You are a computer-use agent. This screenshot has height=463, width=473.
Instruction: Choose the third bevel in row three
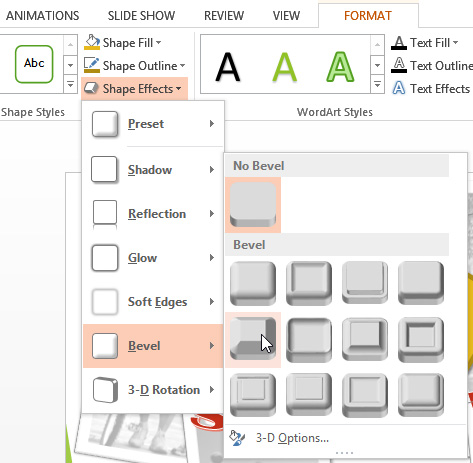(365, 395)
